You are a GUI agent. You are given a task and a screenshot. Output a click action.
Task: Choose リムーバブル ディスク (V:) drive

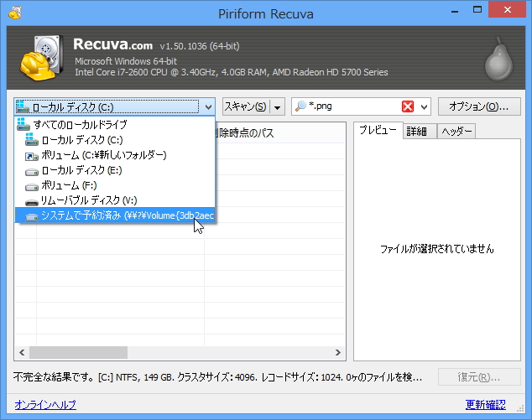click(x=115, y=200)
